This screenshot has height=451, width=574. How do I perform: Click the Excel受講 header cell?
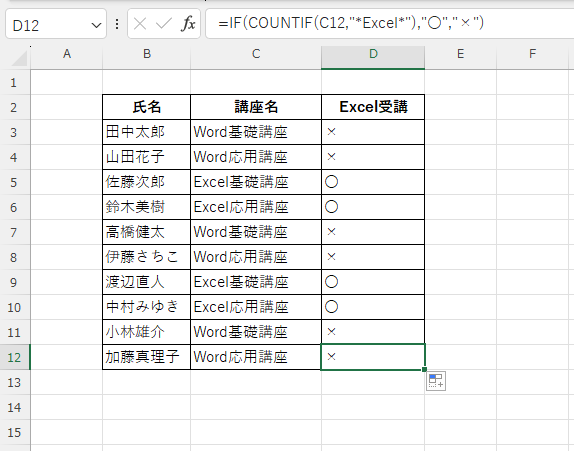coord(373,107)
